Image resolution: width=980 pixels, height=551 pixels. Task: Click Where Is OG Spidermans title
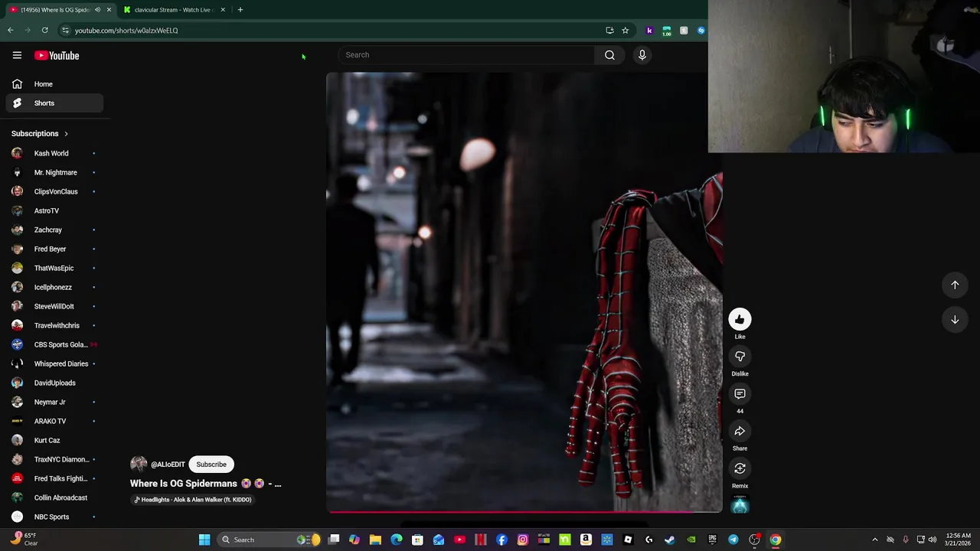pyautogui.click(x=205, y=484)
